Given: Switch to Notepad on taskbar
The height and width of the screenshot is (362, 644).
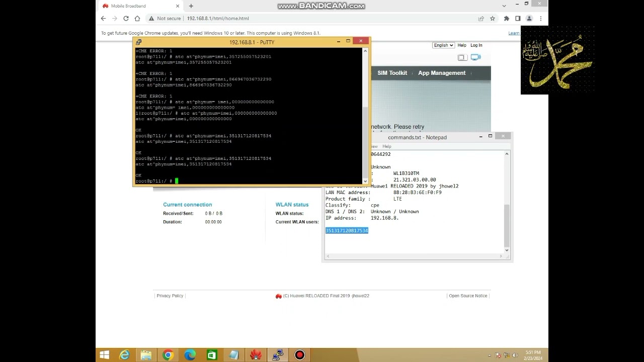Looking at the screenshot, I should click(233, 355).
